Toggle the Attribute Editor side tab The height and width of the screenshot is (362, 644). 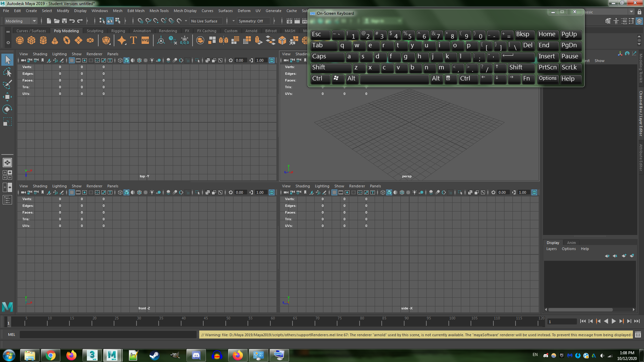click(640, 158)
